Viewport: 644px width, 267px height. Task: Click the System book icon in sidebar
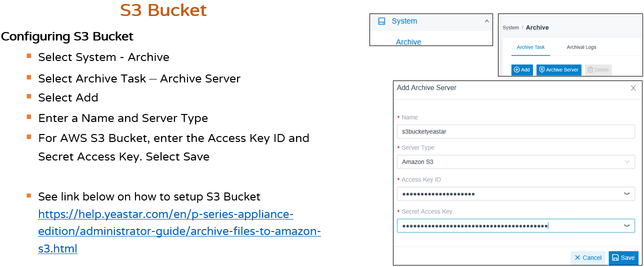click(x=381, y=21)
